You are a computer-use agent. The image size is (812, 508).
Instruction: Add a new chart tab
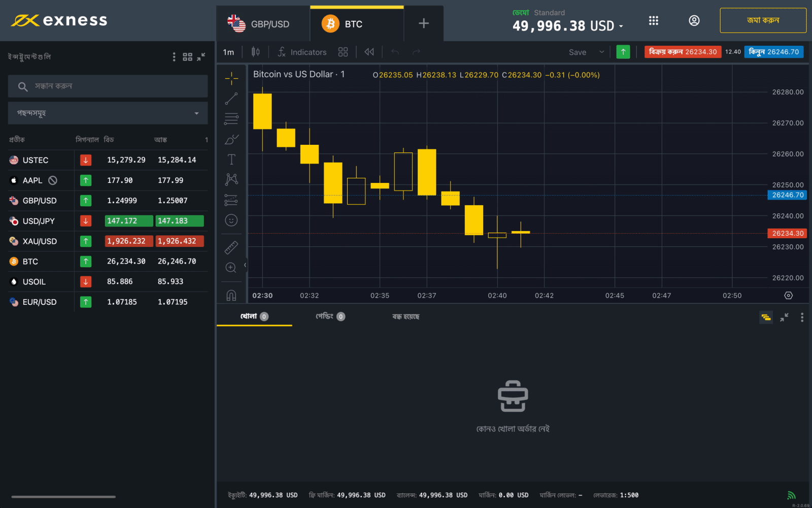pyautogui.click(x=424, y=23)
